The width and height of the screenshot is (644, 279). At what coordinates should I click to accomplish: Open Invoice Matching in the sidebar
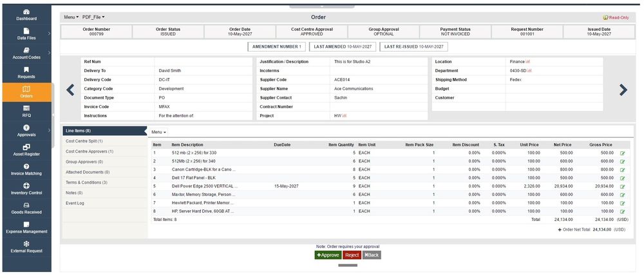point(26,169)
